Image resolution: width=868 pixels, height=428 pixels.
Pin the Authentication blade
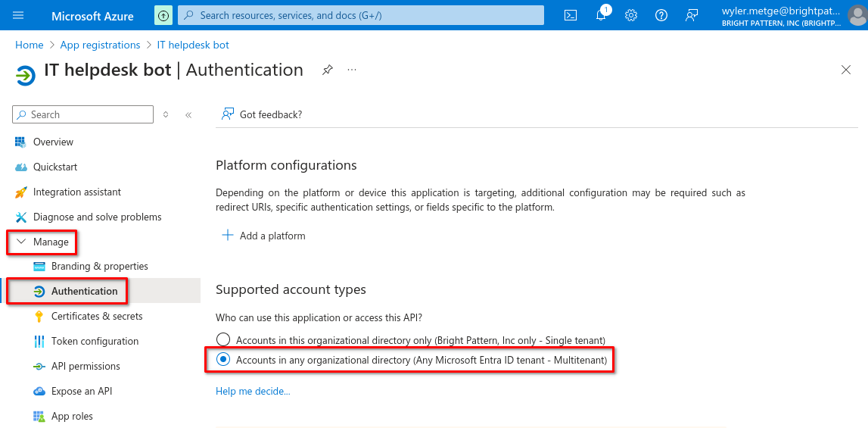[328, 70]
